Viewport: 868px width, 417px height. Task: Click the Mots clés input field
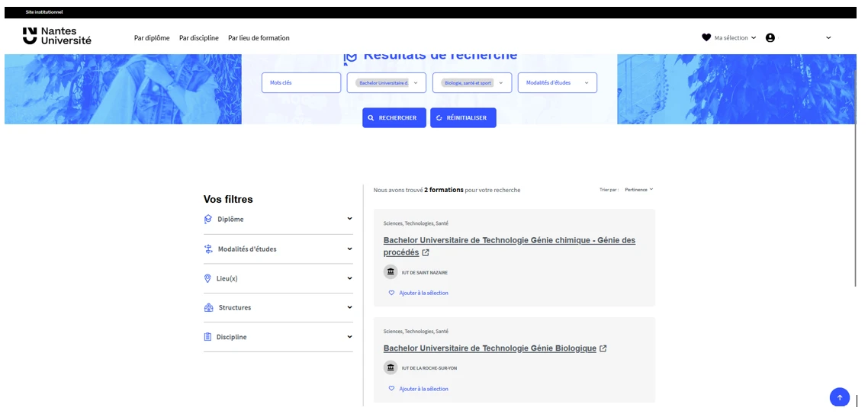click(301, 83)
